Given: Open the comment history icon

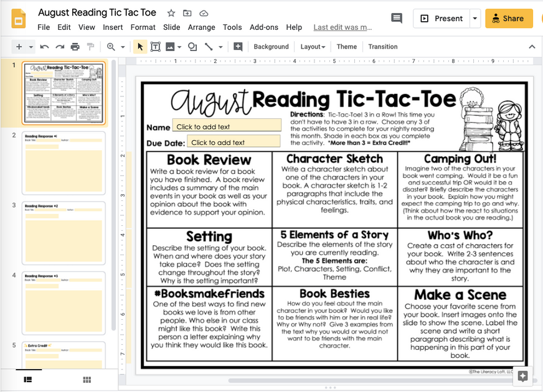Looking at the screenshot, I should point(397,19).
